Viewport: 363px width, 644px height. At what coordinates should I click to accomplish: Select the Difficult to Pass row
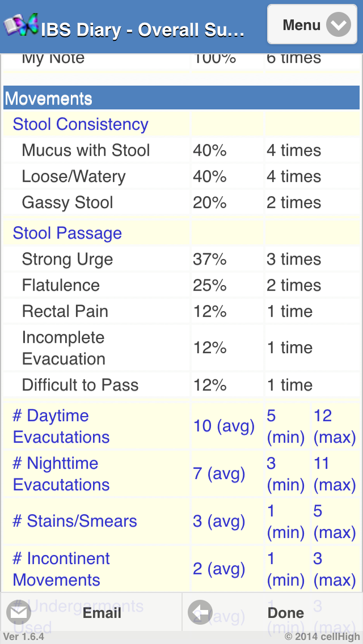tap(80, 385)
